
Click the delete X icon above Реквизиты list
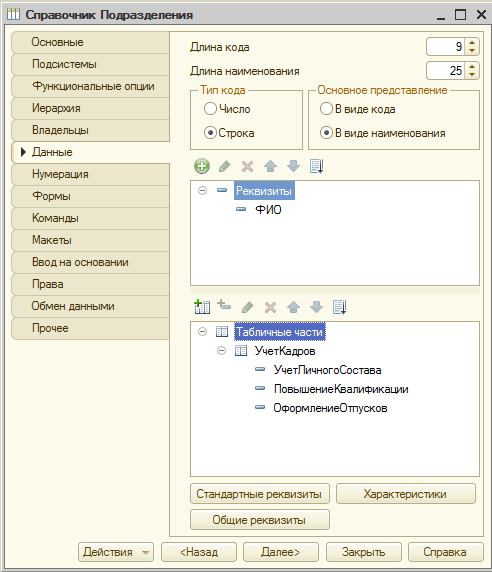[247, 166]
